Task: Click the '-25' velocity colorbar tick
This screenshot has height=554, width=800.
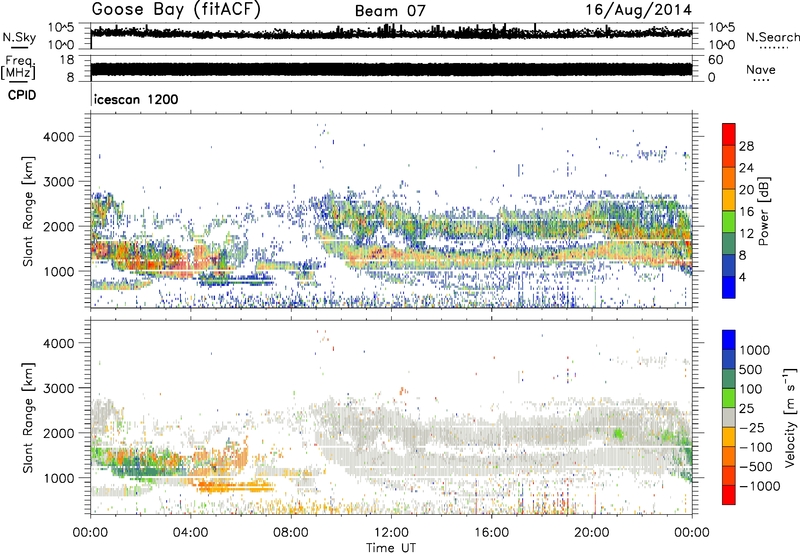Action: pyautogui.click(x=752, y=427)
